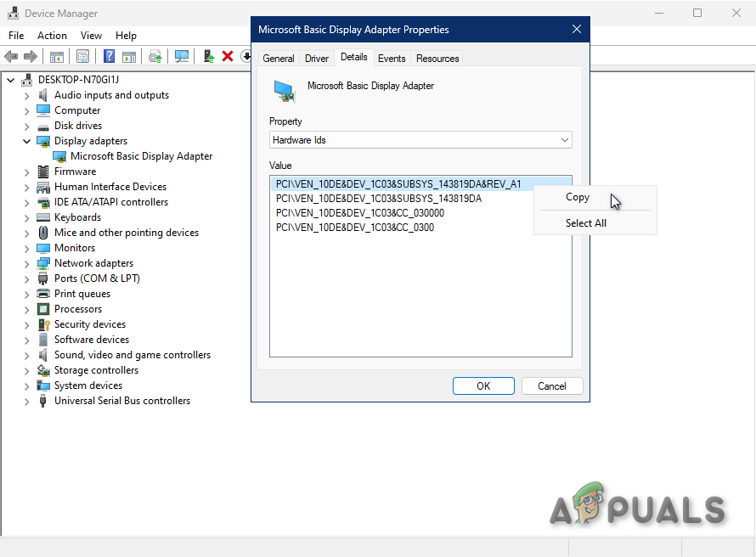Click the Storage controllers icon

click(x=43, y=370)
